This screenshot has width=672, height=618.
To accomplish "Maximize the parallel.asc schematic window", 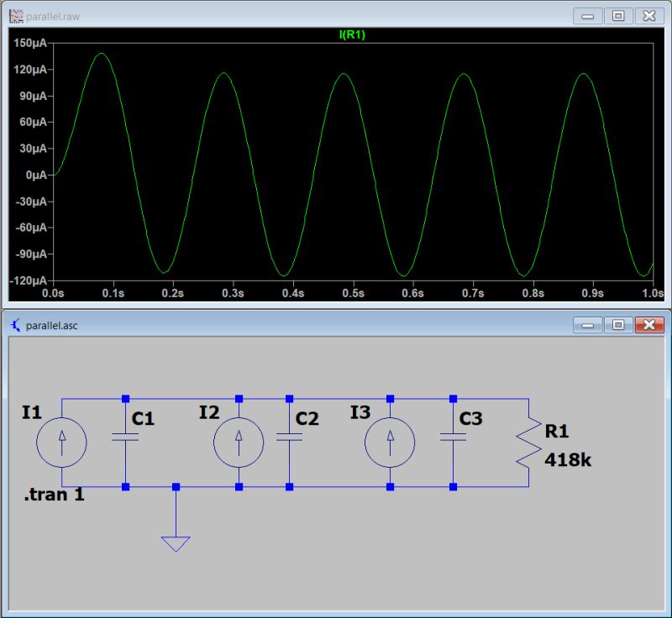I will pos(618,323).
